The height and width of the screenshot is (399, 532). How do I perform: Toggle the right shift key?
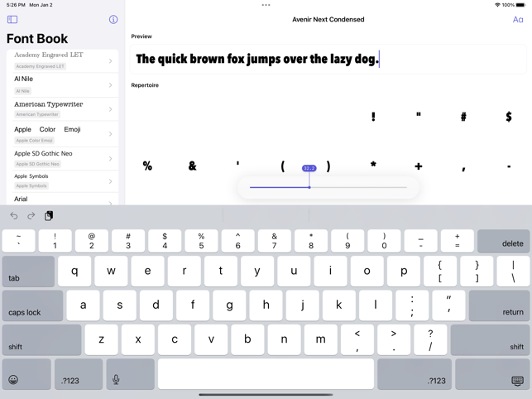point(490,339)
